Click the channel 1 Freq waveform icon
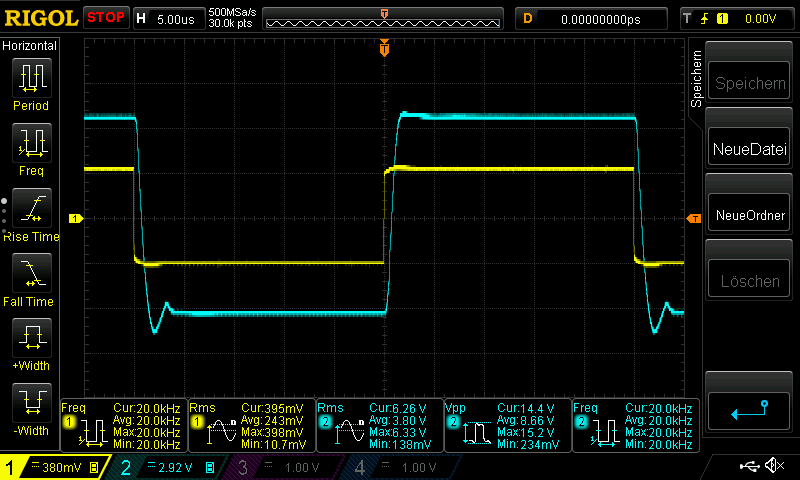 (x=93, y=433)
